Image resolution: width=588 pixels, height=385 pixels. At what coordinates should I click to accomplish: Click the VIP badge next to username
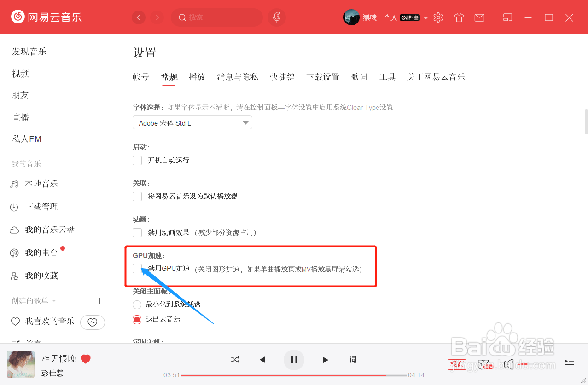tap(409, 17)
